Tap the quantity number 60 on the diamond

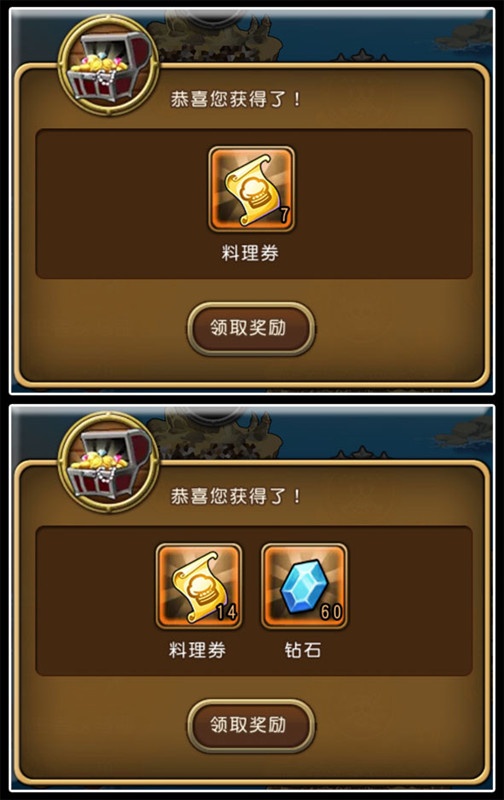(x=331, y=611)
